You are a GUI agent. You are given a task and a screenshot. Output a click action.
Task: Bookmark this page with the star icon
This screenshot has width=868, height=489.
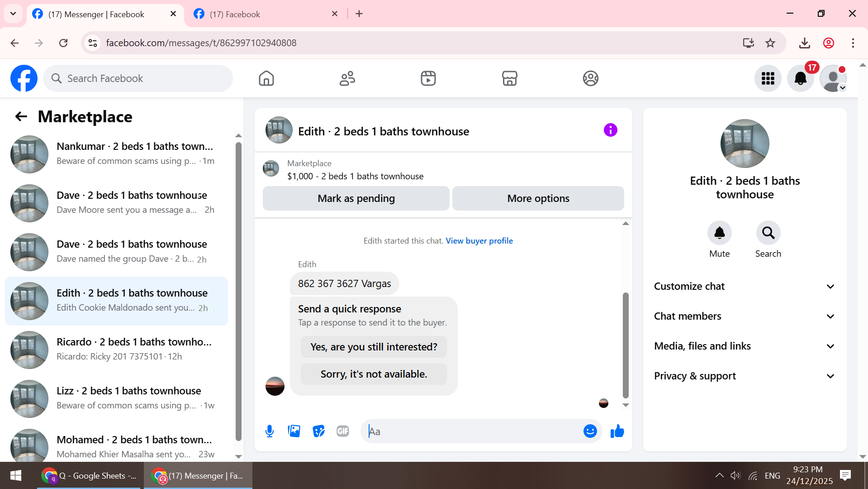click(x=770, y=43)
